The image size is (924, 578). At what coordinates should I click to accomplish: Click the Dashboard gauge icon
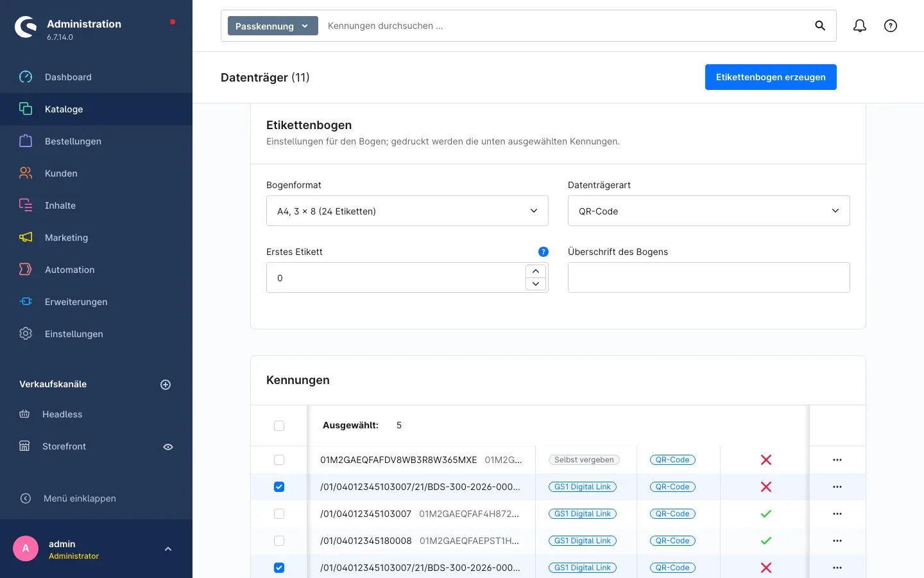[26, 77]
